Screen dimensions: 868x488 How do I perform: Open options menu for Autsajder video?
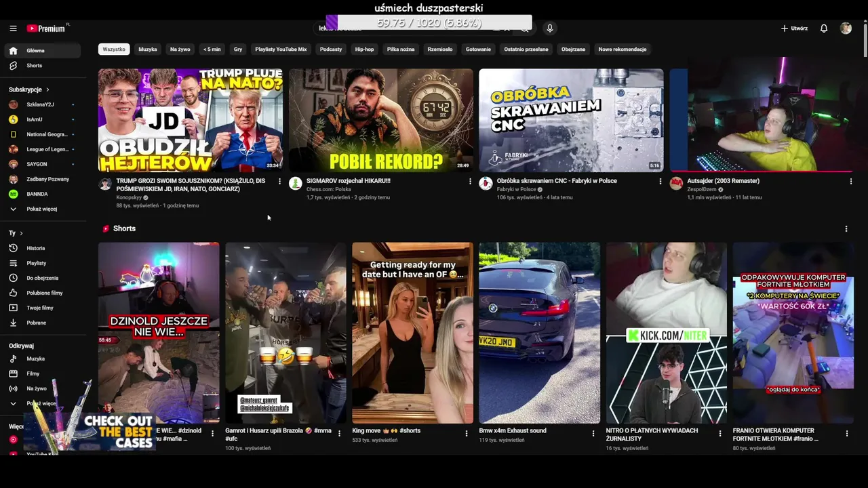851,182
